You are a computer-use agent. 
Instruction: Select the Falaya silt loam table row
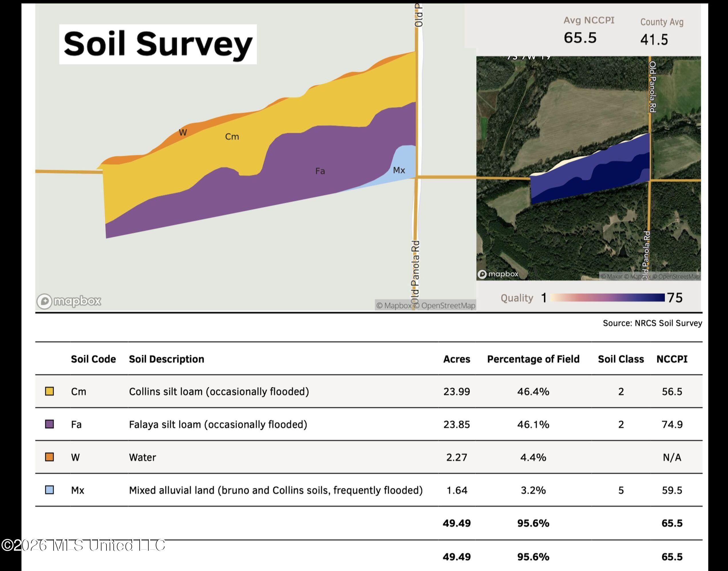point(369,424)
